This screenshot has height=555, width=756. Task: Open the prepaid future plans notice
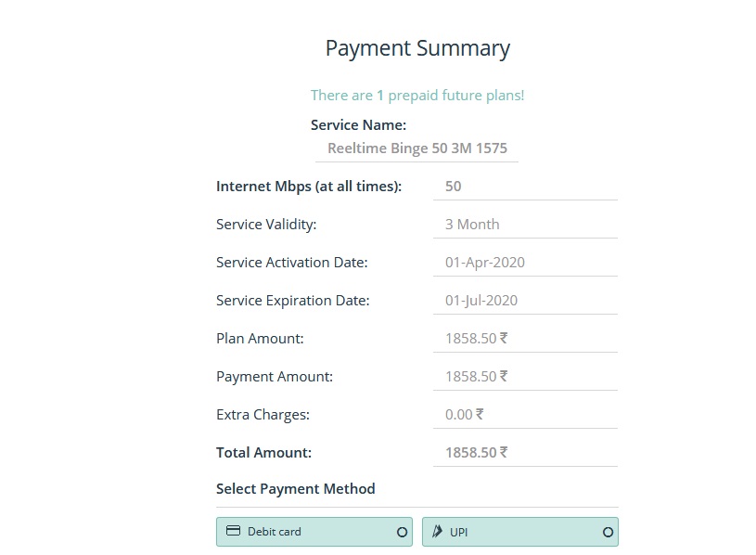[417, 96]
